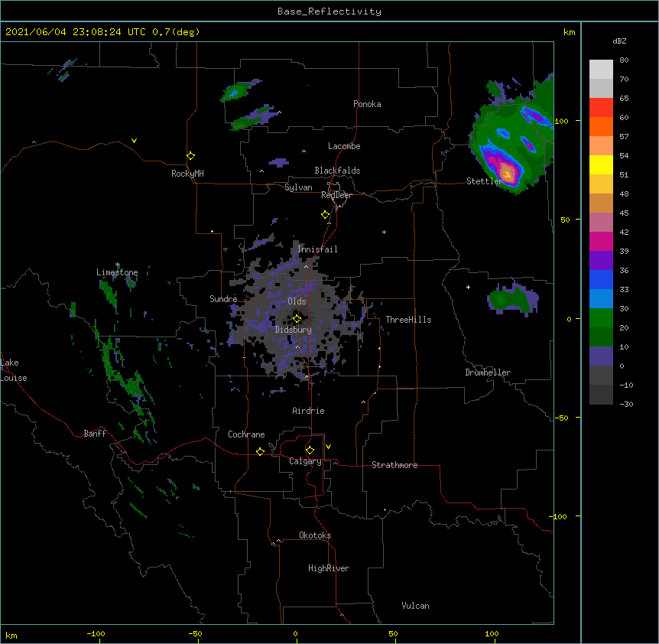
Task: Click the red 65 dBZ legend swatch
Action: (x=601, y=108)
